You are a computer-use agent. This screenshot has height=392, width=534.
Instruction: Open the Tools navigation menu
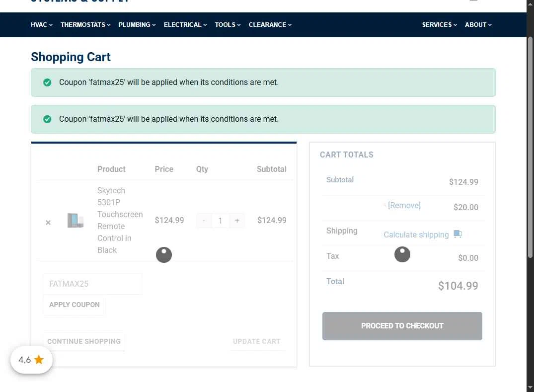point(228,25)
